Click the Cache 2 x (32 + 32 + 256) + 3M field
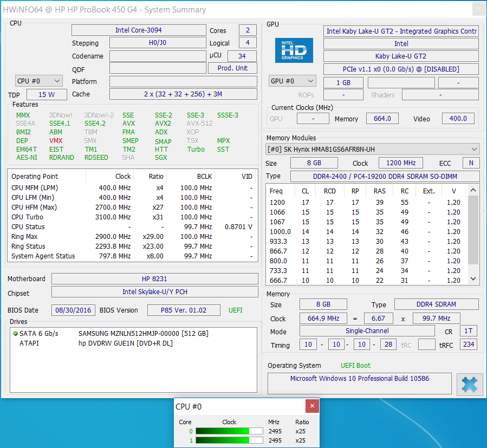487x448 pixels. click(x=183, y=94)
